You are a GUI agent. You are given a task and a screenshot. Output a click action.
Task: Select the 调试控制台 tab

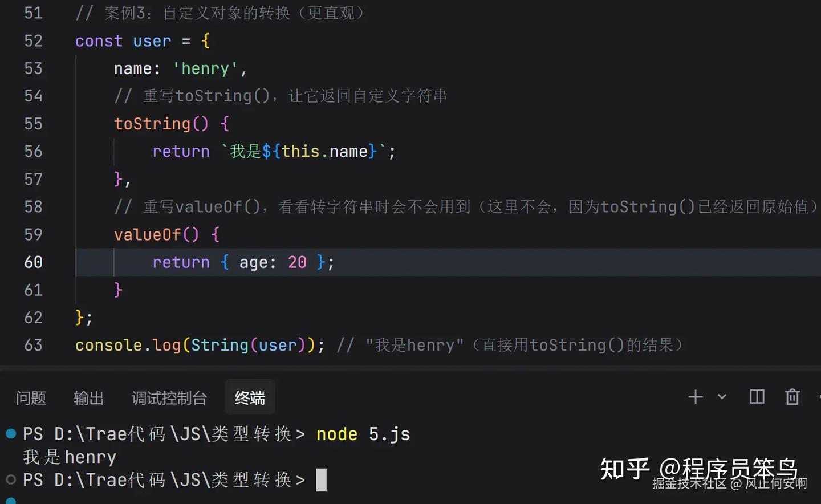tap(169, 398)
